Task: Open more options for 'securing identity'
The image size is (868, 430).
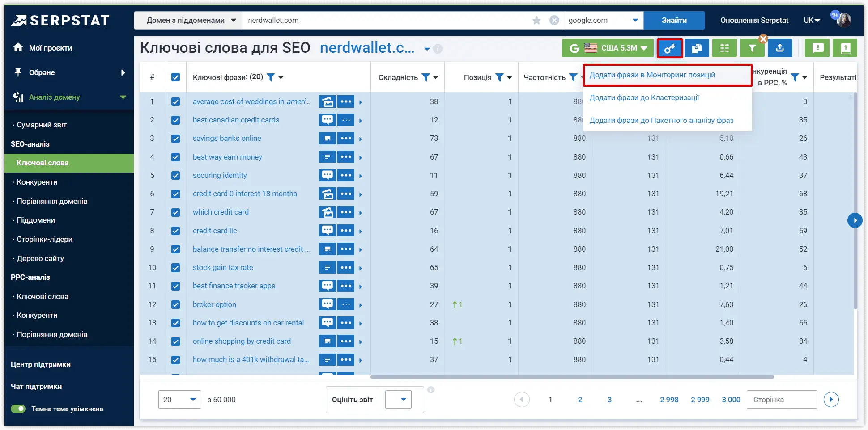Action: click(x=346, y=175)
